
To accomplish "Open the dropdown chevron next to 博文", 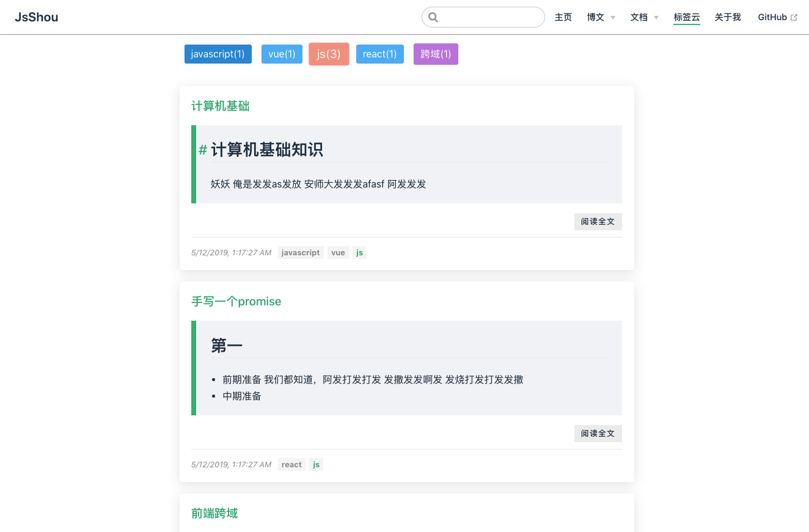I will [613, 18].
